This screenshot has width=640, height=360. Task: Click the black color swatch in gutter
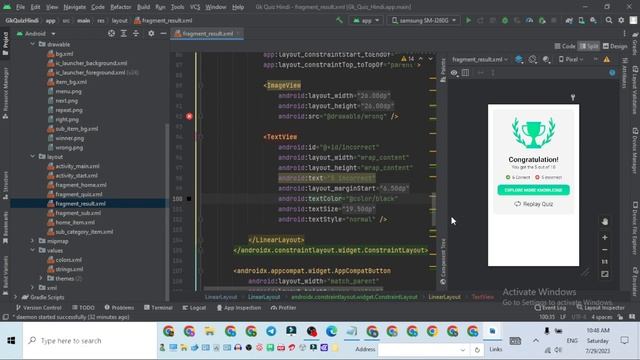pos(189,199)
